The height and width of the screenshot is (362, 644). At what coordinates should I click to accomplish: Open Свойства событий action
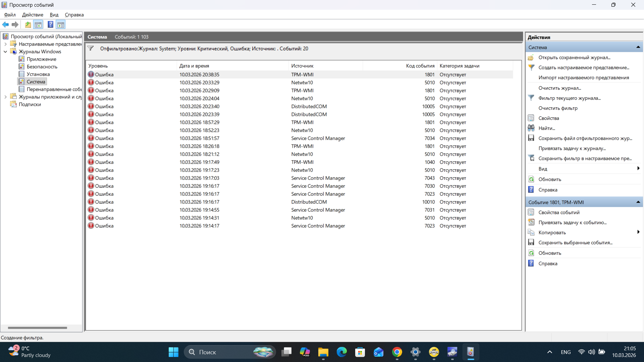(559, 212)
